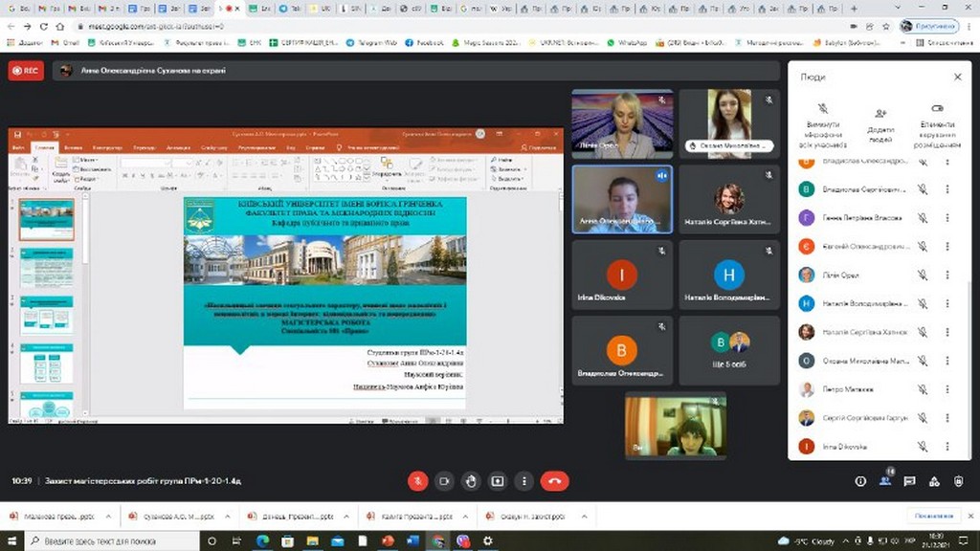Image resolution: width=980 pixels, height=551 pixels.
Task: Click the Present now screen share icon
Action: [498, 481]
